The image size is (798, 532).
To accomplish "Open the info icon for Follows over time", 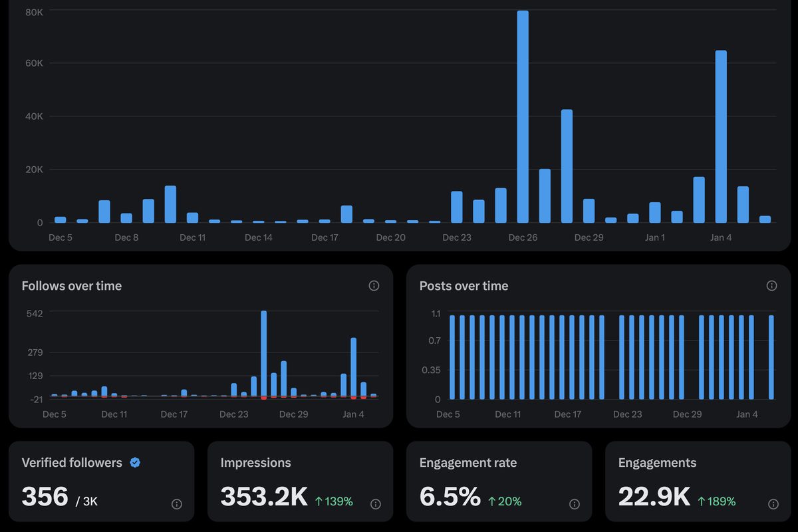I will (374, 286).
